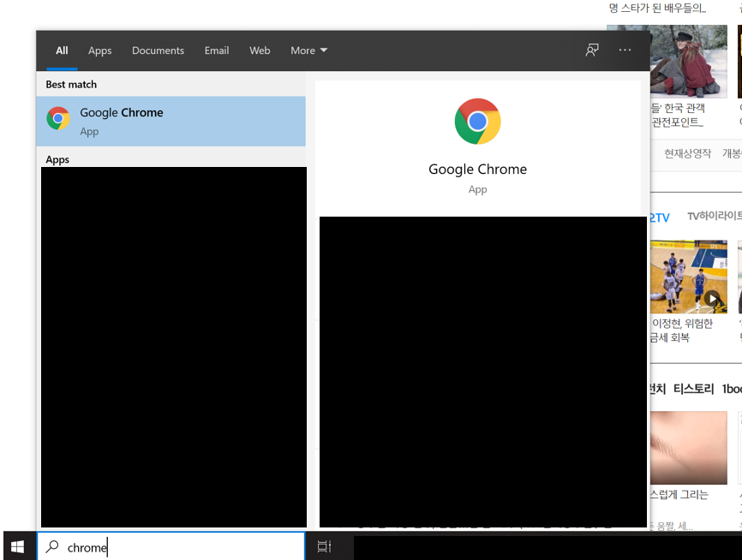The height and width of the screenshot is (560, 742).
Task: Open the woman in snow article thumbnail
Action: point(689,62)
